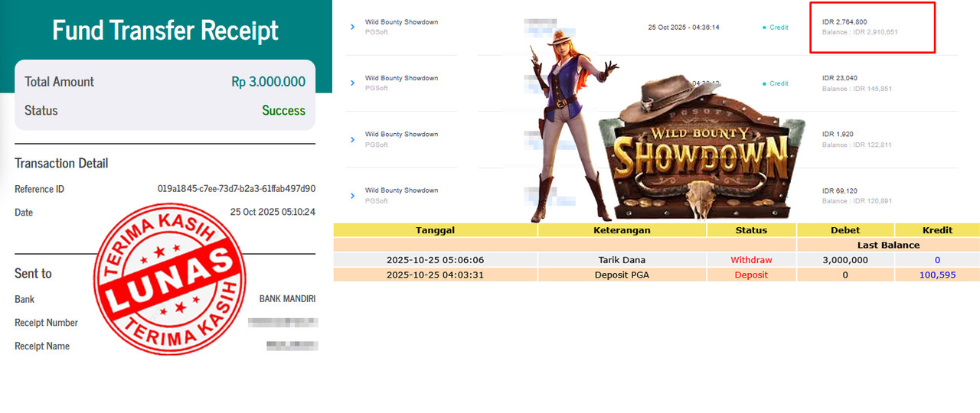Click the 'Sent to' section heading
Image resolution: width=980 pixels, height=413 pixels.
point(33,273)
